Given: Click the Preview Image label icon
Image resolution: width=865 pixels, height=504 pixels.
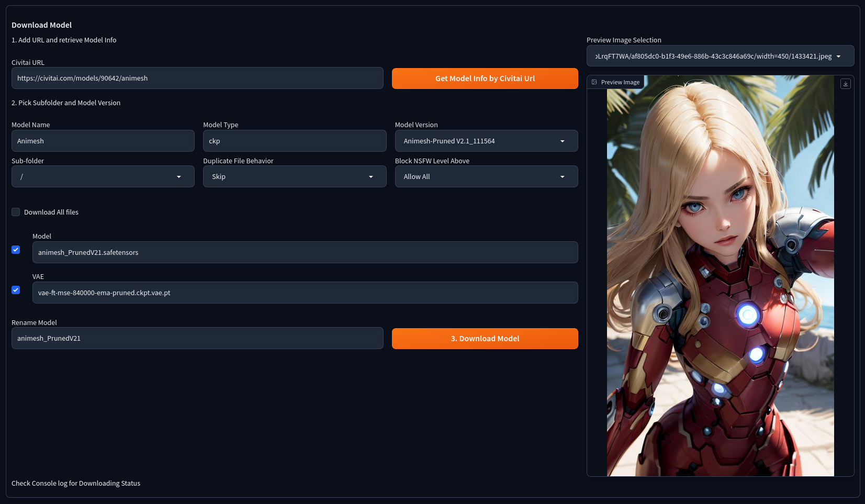Looking at the screenshot, I should click(594, 82).
